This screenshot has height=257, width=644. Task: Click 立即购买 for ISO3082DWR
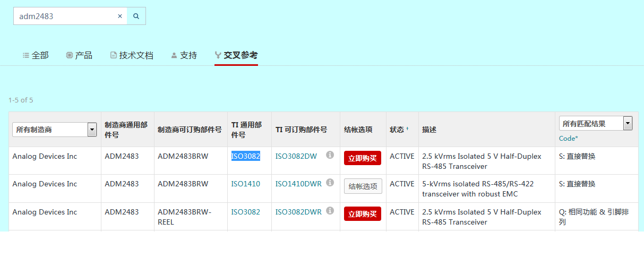point(363,214)
